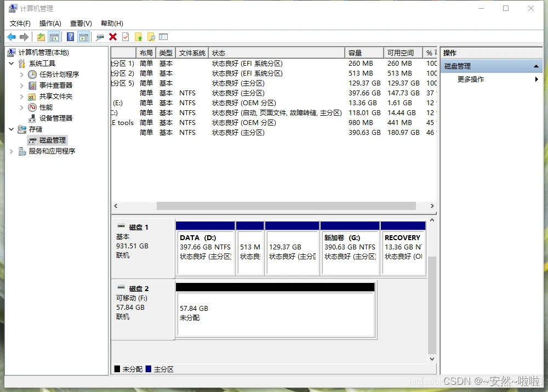Click the Properties checkmark toolbar icon
The width and height of the screenshot is (548, 392).
[x=125, y=37]
